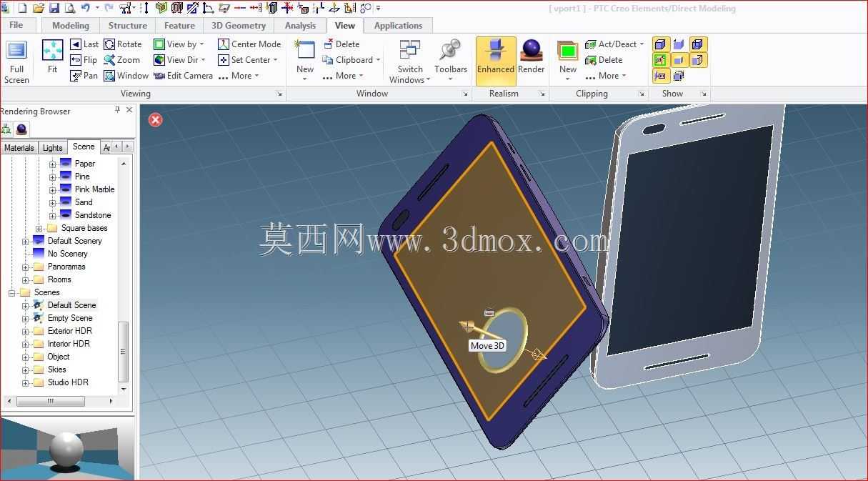868x481 pixels.
Task: Switch to the Structure tab
Action: point(128,25)
